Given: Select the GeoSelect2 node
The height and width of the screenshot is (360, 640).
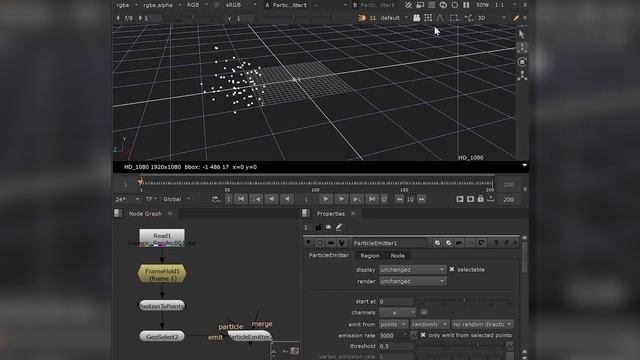Looking at the screenshot, I should pyautogui.click(x=162, y=336).
